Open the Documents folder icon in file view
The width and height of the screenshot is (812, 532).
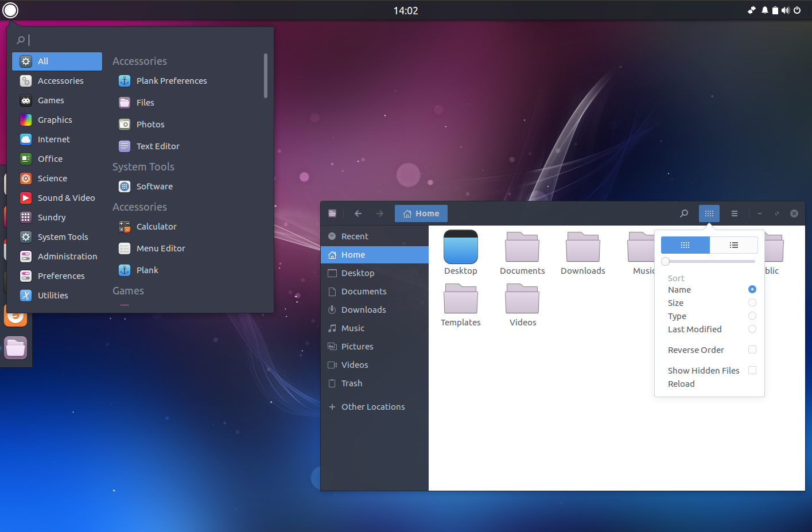(522, 247)
